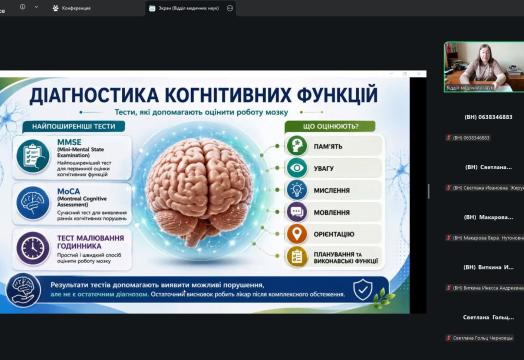Click the divider handle between slide and gallery
The height and width of the screenshot is (360, 524).
coord(429,191)
